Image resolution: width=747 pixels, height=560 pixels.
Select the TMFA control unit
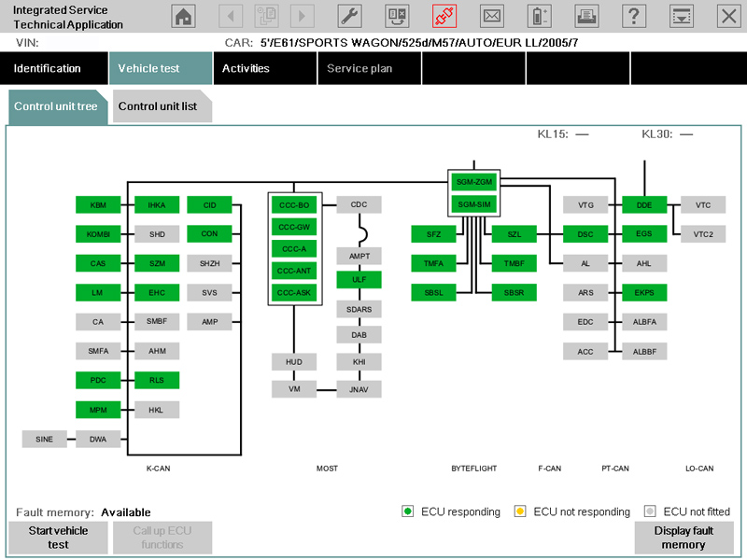click(x=433, y=263)
